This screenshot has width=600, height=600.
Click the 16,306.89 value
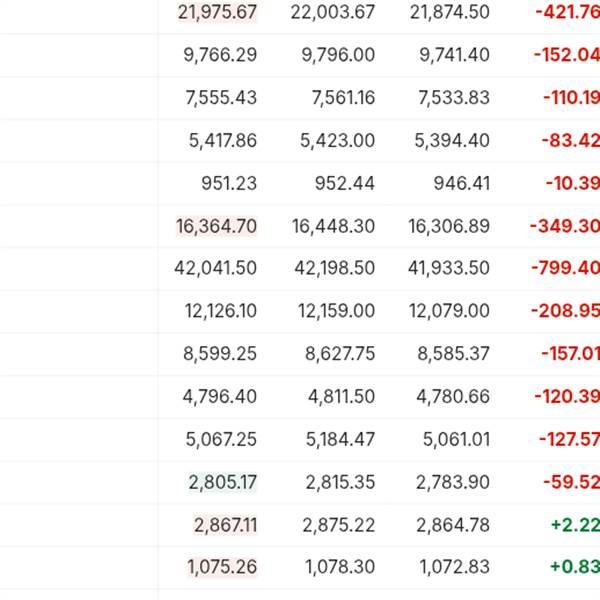pos(449,227)
